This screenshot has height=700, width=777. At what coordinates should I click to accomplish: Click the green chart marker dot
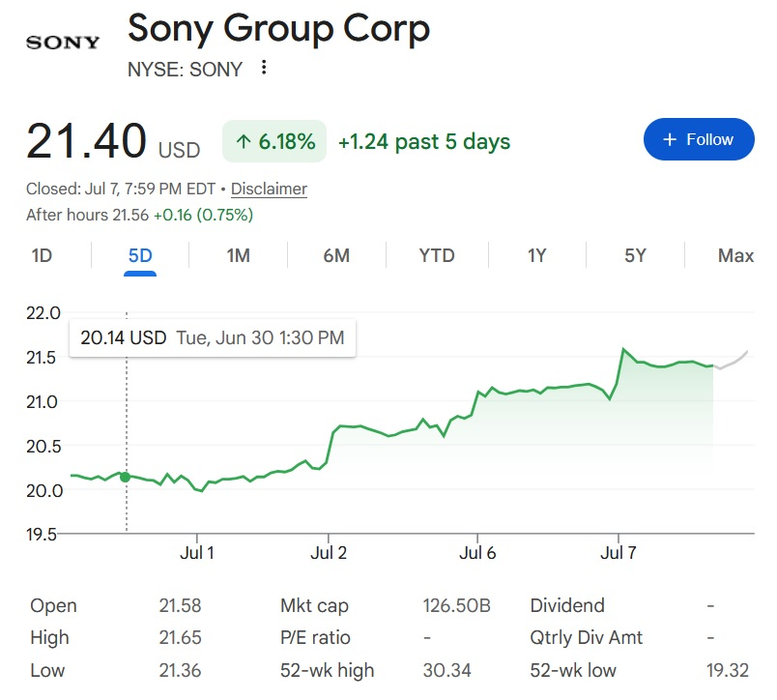tap(126, 477)
